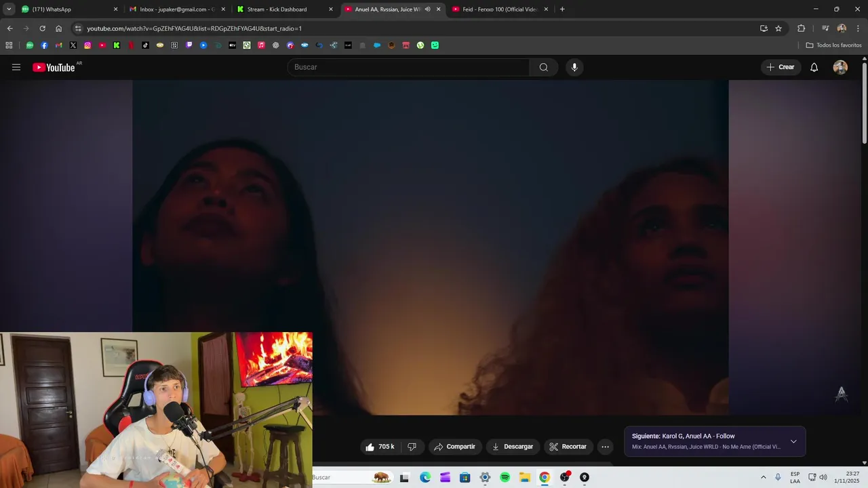Image resolution: width=868 pixels, height=488 pixels.
Task: Click the Crear button
Action: [781, 67]
